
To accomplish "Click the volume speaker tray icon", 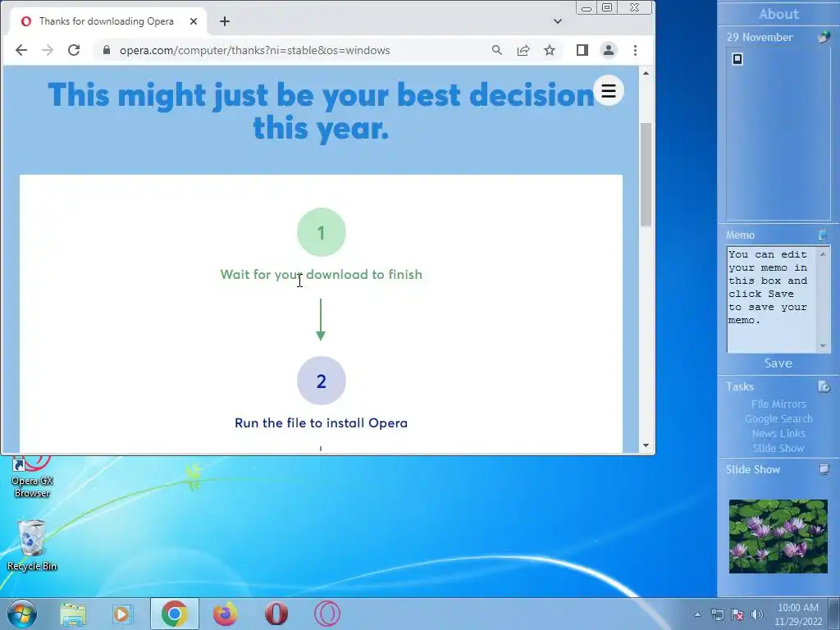I will (x=757, y=614).
